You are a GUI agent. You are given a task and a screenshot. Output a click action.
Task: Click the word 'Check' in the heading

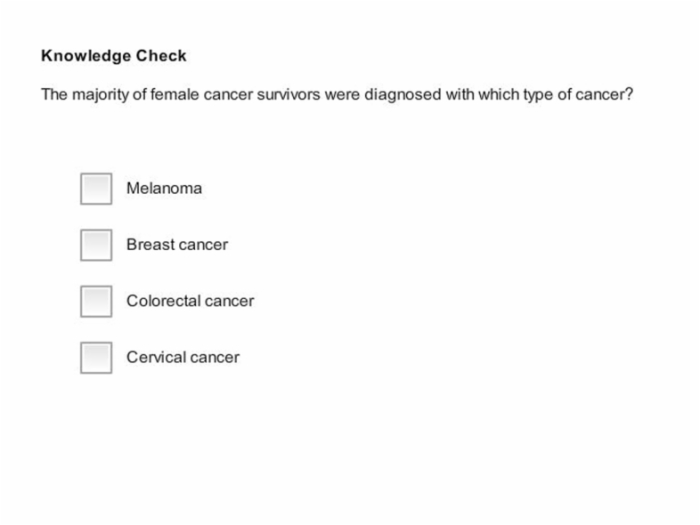[x=161, y=56]
